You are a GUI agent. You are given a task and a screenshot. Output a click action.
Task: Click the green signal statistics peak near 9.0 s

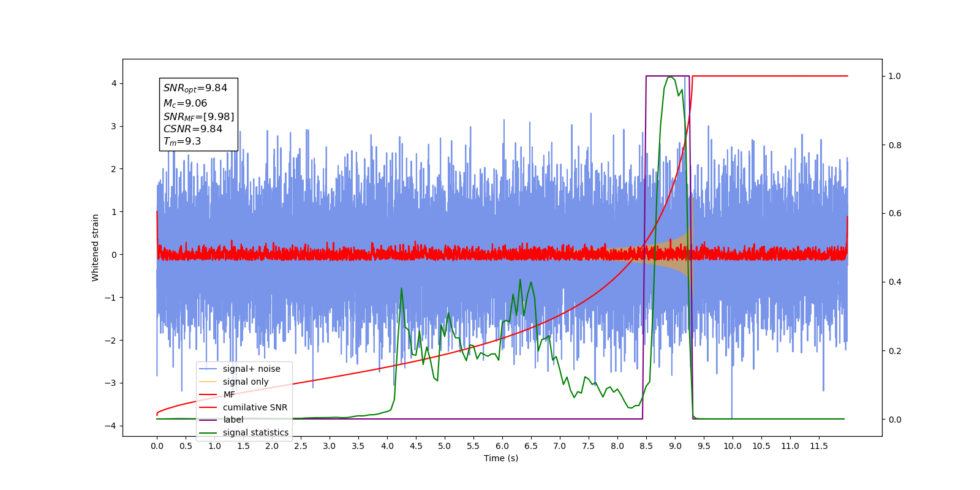pyautogui.click(x=671, y=77)
